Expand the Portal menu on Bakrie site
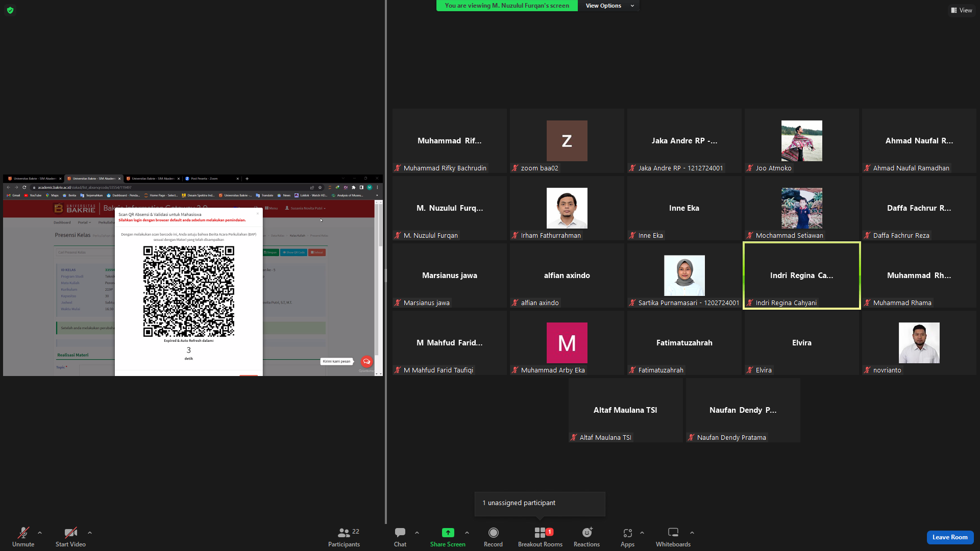The width and height of the screenshot is (980, 551). [x=84, y=222]
